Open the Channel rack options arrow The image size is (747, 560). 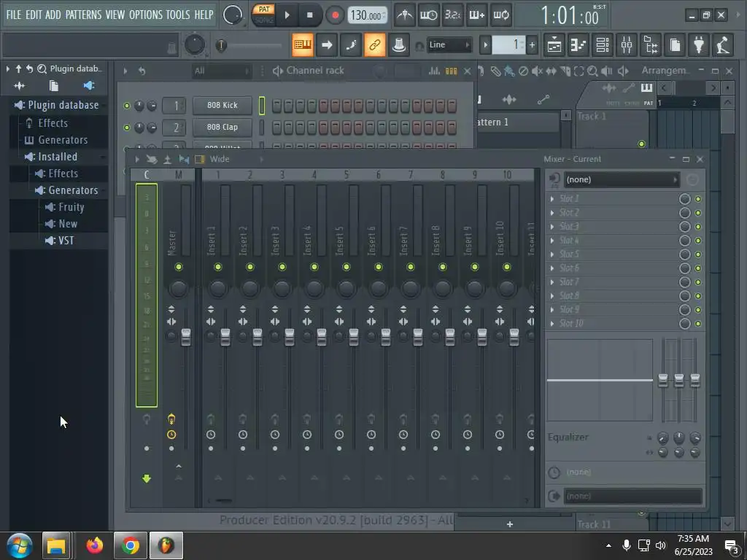pos(125,71)
